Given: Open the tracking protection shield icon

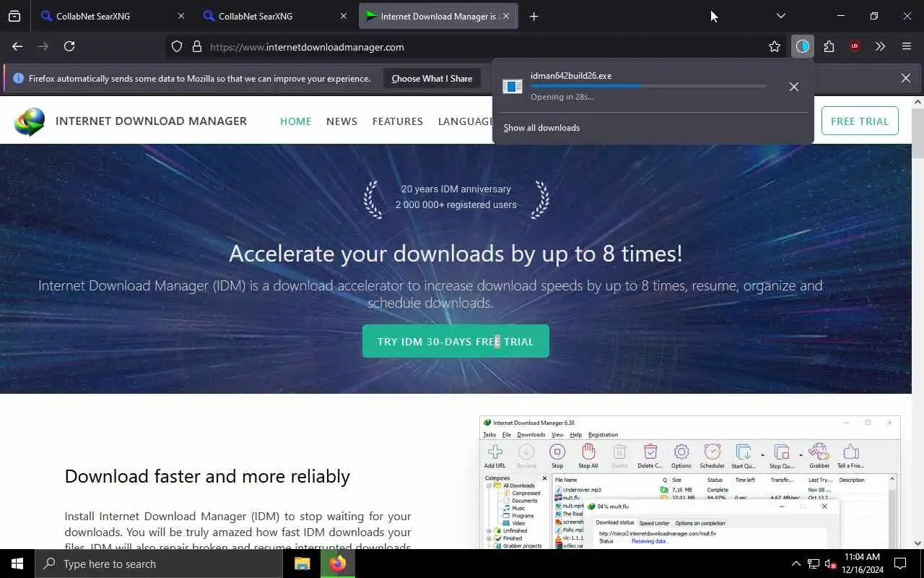Looking at the screenshot, I should pyautogui.click(x=177, y=47).
